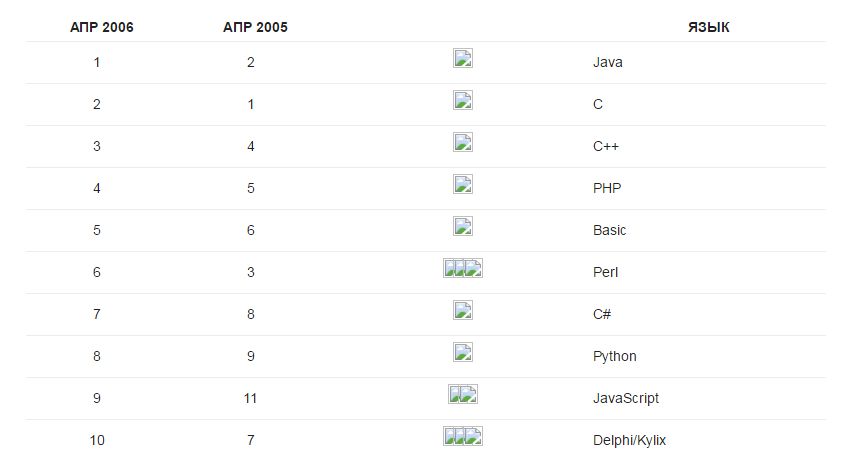Screen dimensions: 852x461
Task: Click the triple image icons beside Perl
Action: [463, 268]
